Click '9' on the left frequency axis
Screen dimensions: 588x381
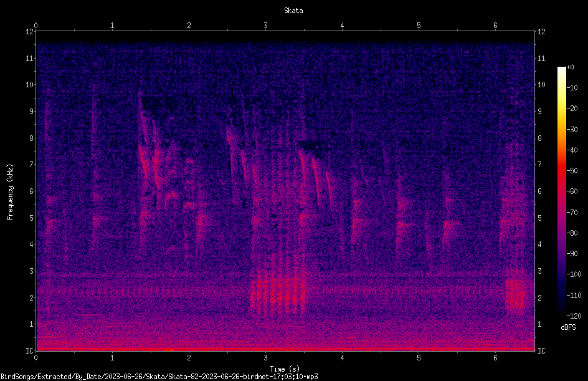coord(32,112)
